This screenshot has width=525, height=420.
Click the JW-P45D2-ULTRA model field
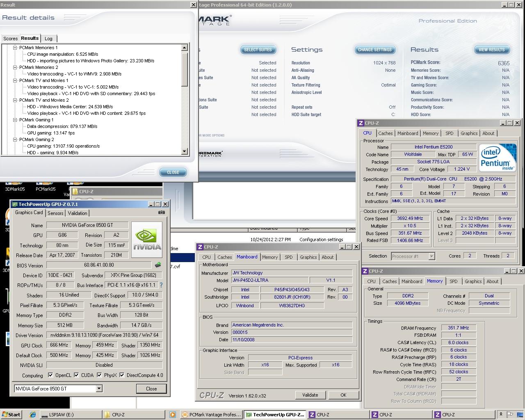tap(270, 280)
